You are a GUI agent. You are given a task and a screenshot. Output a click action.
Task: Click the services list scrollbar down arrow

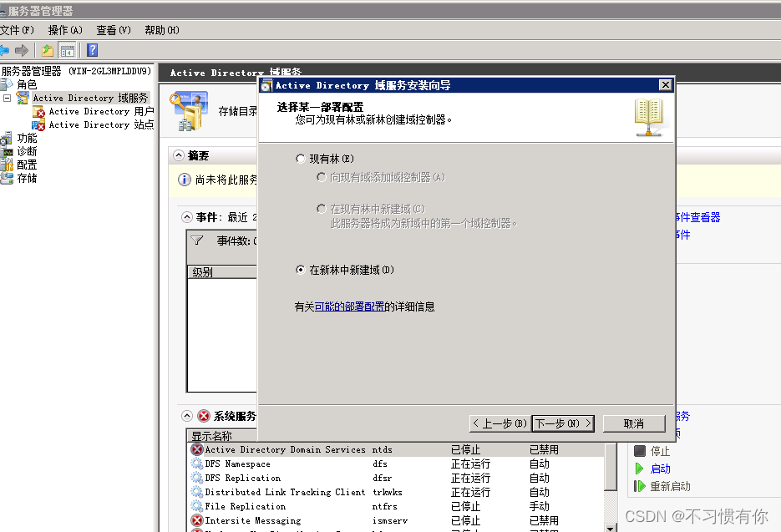610,528
